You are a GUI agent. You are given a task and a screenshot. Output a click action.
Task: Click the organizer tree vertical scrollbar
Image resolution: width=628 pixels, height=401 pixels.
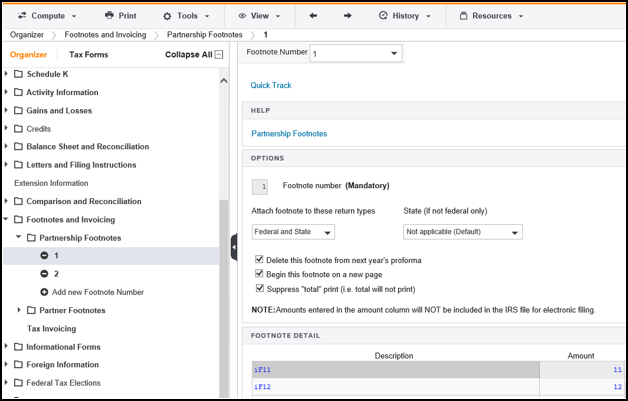point(224,296)
